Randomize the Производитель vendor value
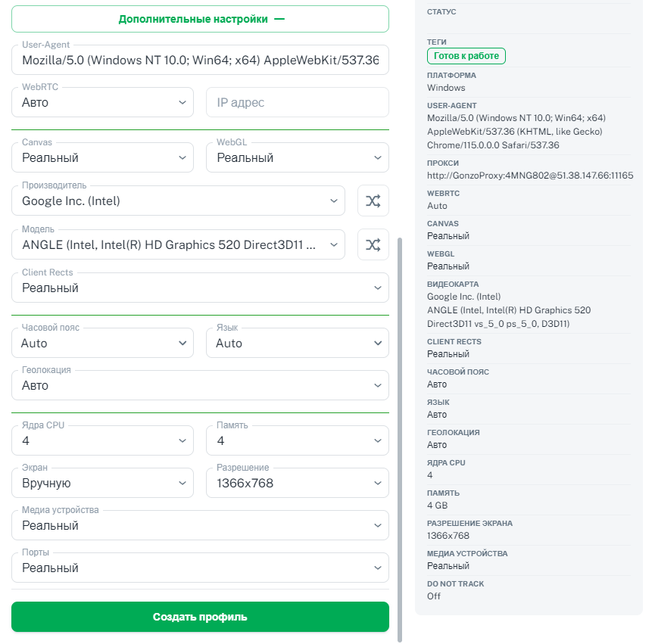 373,201
